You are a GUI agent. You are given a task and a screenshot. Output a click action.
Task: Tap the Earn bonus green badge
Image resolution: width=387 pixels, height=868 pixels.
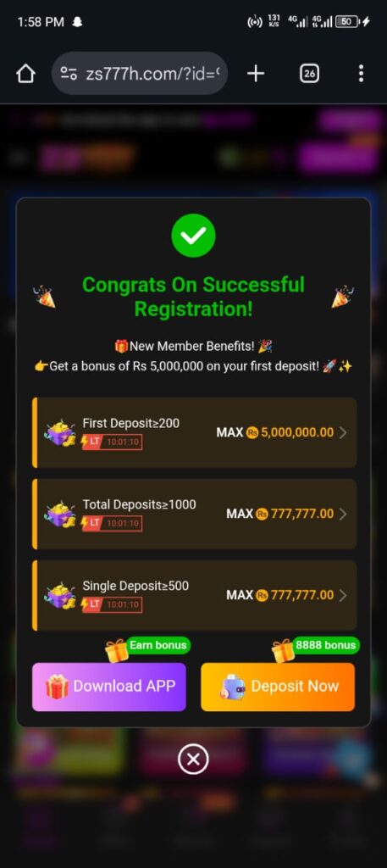pos(158,645)
